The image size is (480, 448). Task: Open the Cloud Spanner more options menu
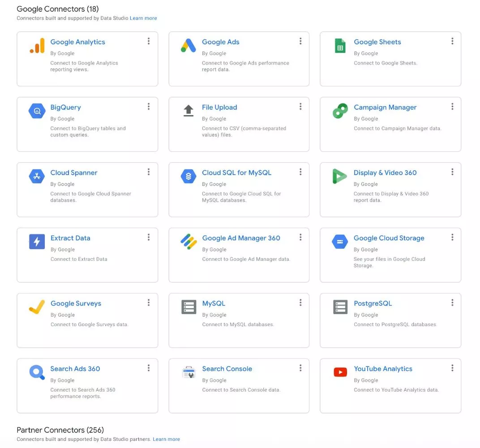149,172
